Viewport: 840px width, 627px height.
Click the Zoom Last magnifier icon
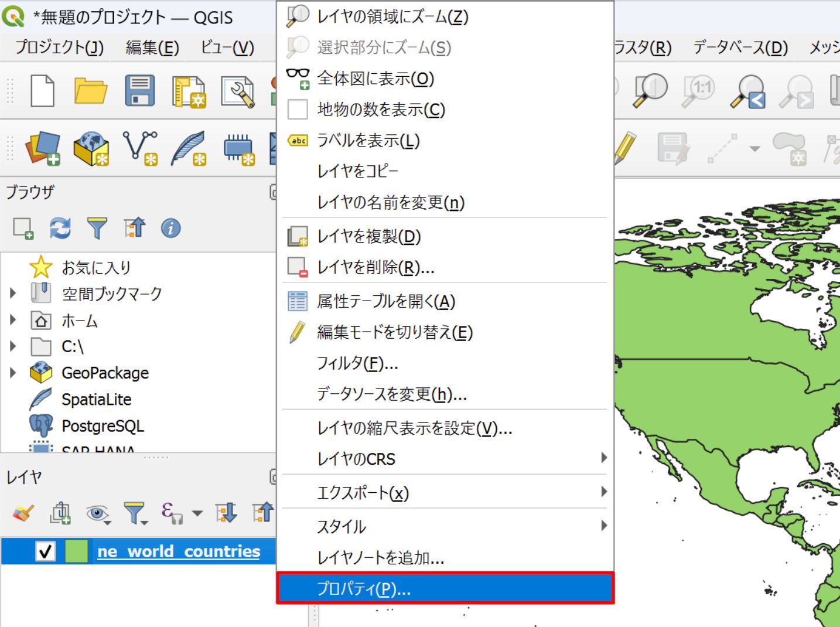click(x=748, y=92)
